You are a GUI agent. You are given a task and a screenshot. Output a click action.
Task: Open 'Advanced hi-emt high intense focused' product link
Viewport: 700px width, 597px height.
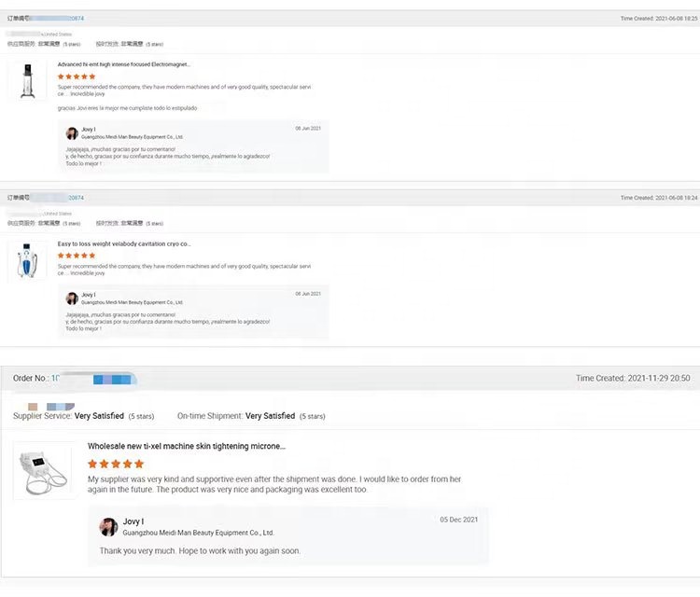point(123,64)
